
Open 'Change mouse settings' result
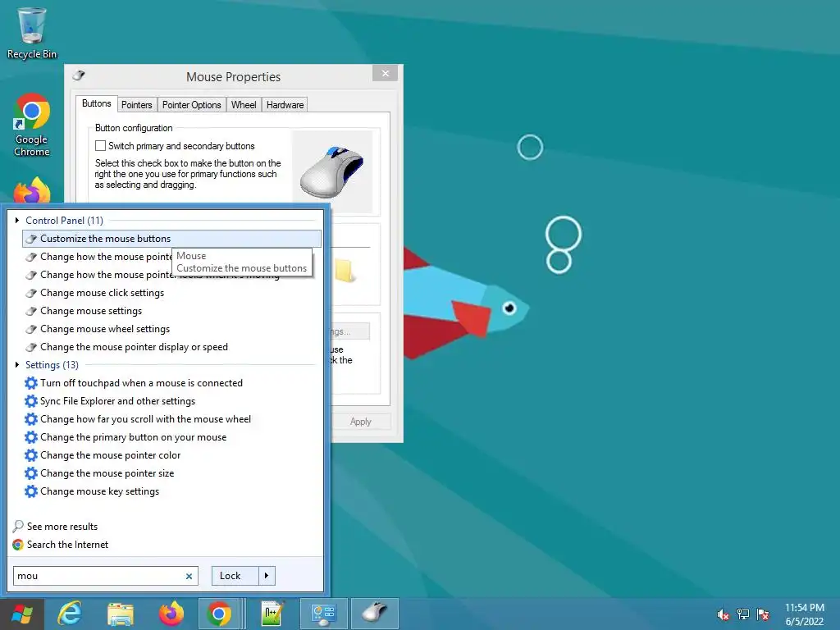[x=91, y=311]
